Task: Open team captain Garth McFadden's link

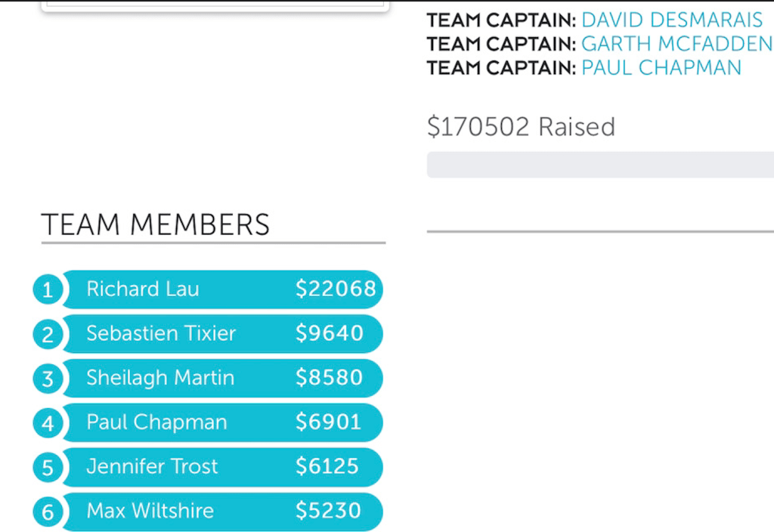Action: coord(676,44)
